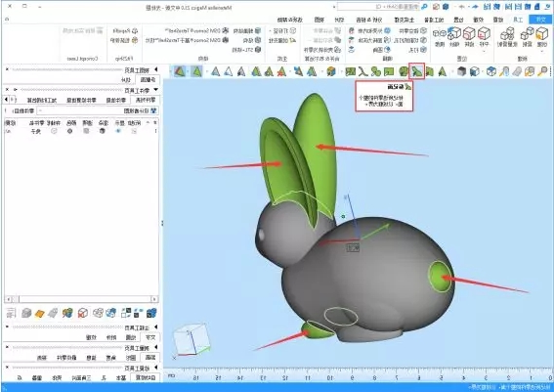Click the left tab-scroll arrow in part panel
Image resolution: width=554 pixels, height=392 pixels.
click(6, 100)
